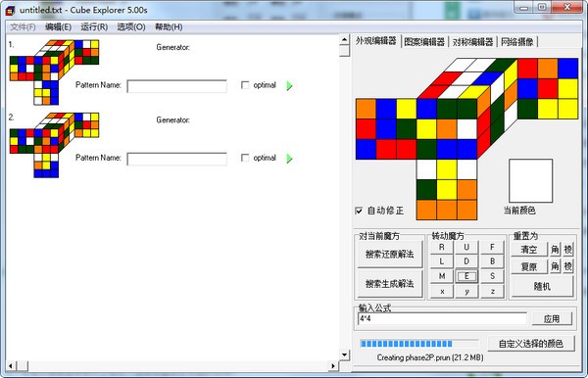Rotate the D face of the cube
Viewport: 588px width, 378px height.
[x=466, y=261]
